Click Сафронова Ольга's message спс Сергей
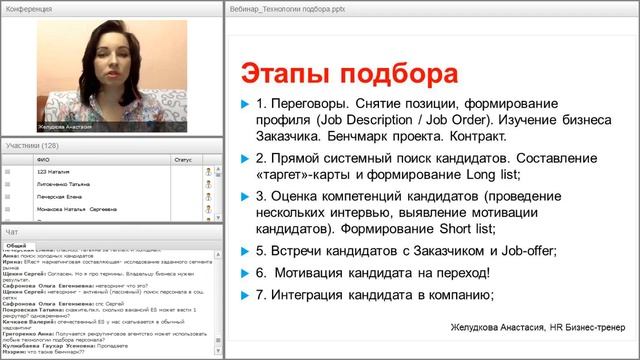 [x=63, y=304]
